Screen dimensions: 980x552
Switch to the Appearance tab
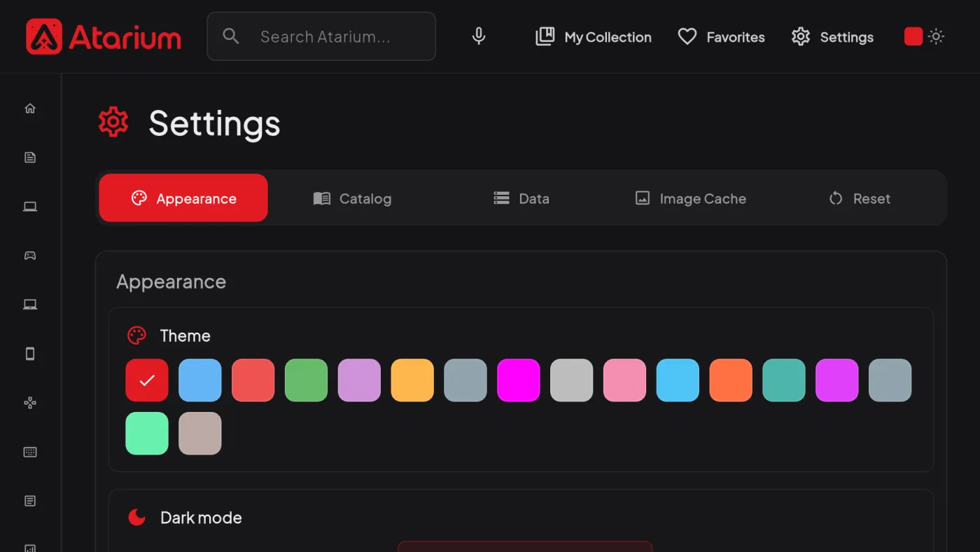point(183,198)
